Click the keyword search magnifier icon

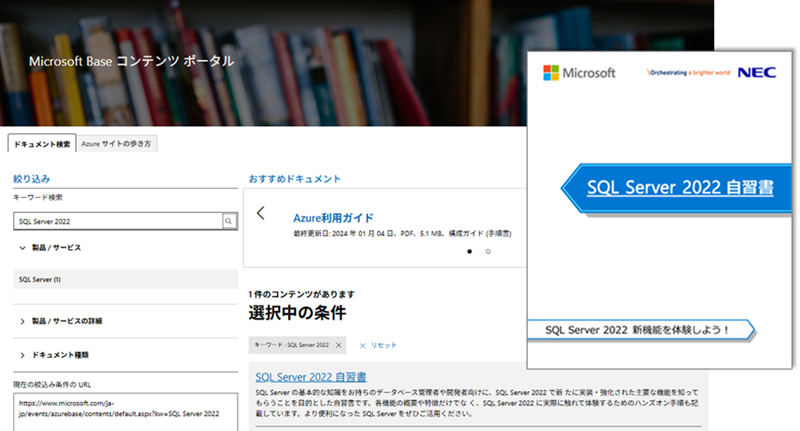click(x=229, y=221)
